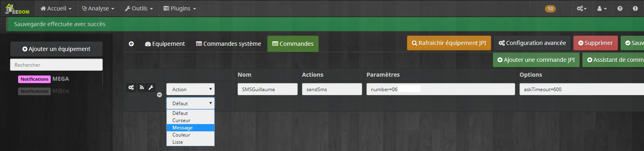Open command advanced configuration gears icon
This screenshot has width=644, height=151.
(131, 87)
